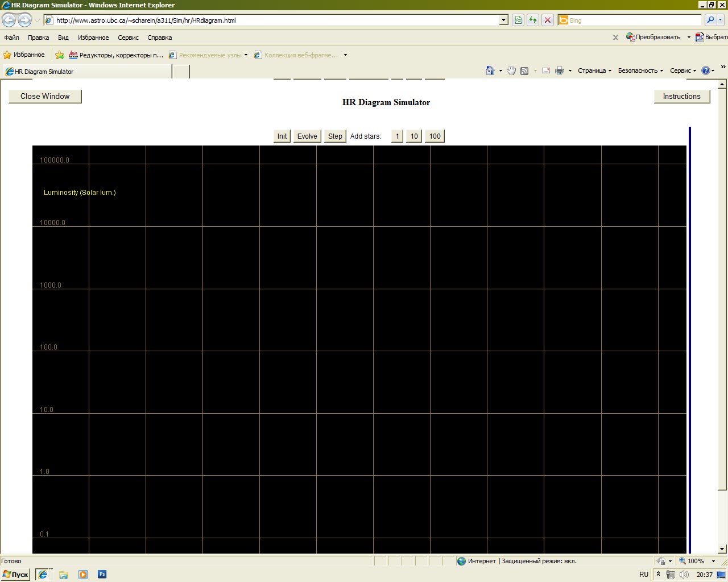Expand command bar overflow chevron
728x582 pixels.
coord(723,67)
